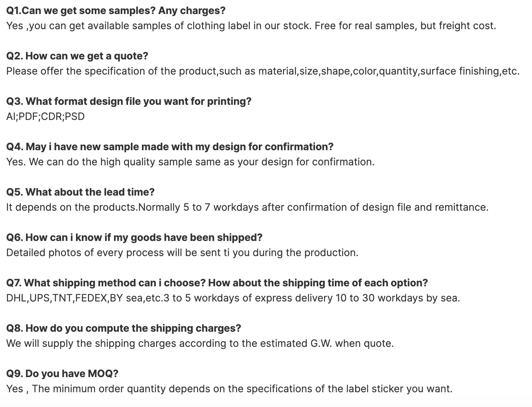Click the Q4 new sample confirmation question
Screen dimensions: 532x407
coord(170,147)
